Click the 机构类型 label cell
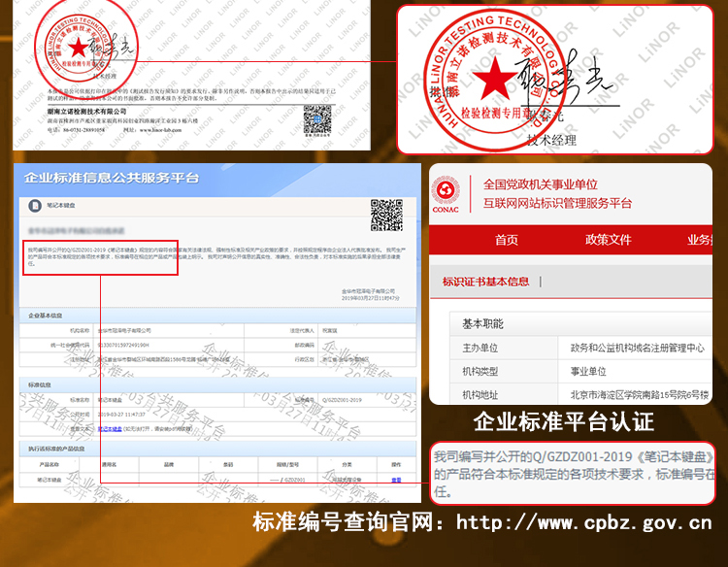 (504, 372)
